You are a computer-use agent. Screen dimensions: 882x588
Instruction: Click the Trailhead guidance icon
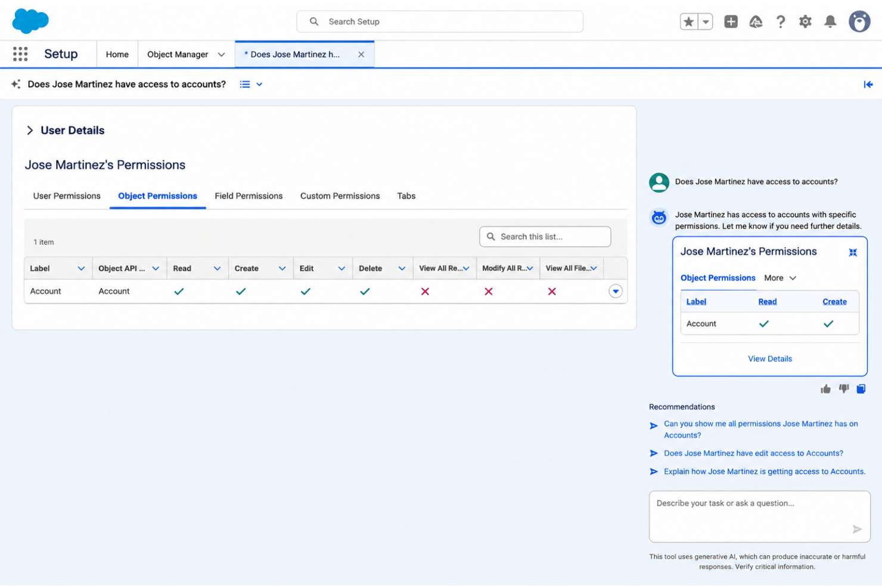coord(756,22)
